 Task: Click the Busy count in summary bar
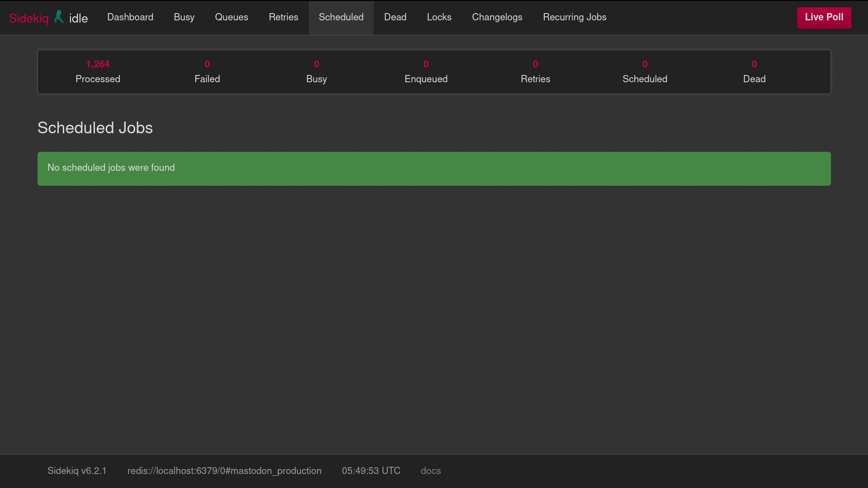316,71
